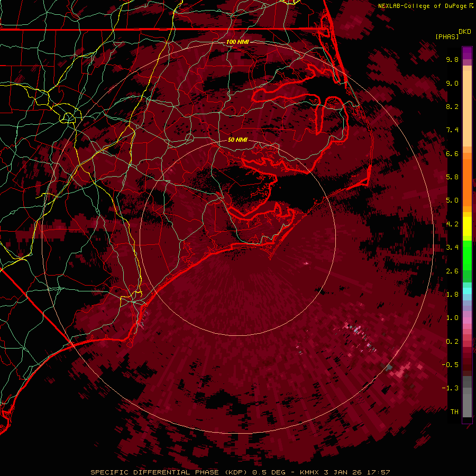Click the 8.2 color scale value
The height and width of the screenshot is (476, 476).
coord(452,106)
